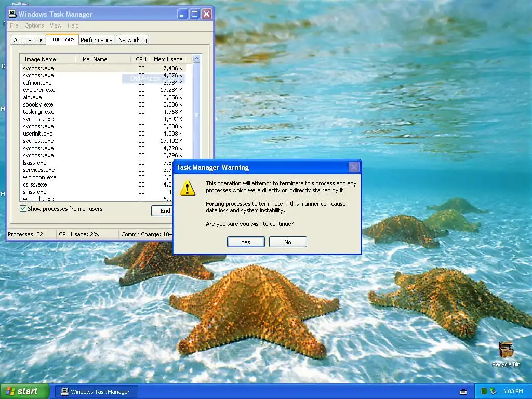Select the Processes tab

62,39
